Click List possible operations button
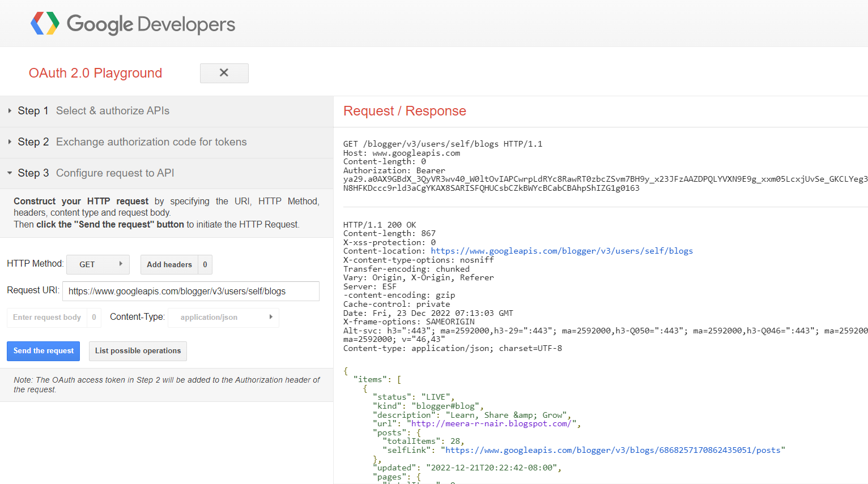The width and height of the screenshot is (868, 484). coord(138,351)
